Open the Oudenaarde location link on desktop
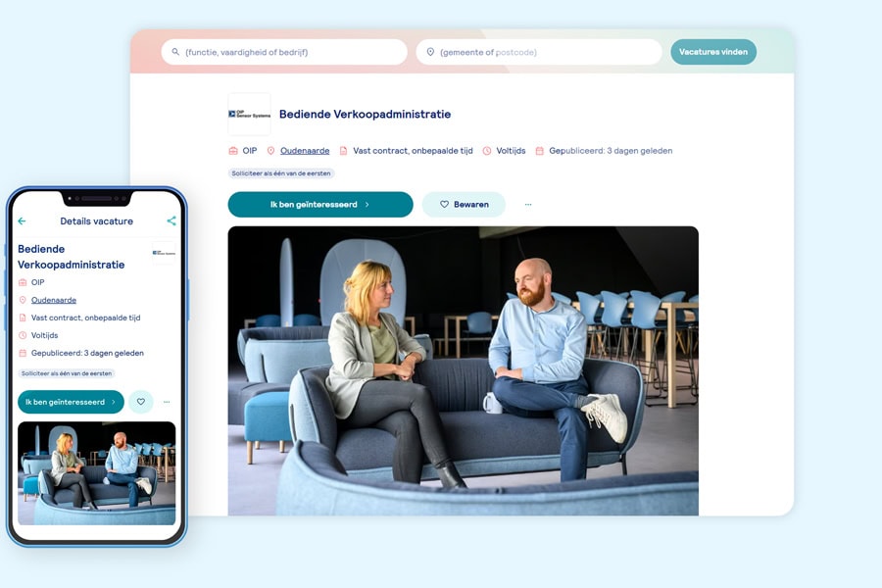882x588 pixels. (305, 151)
